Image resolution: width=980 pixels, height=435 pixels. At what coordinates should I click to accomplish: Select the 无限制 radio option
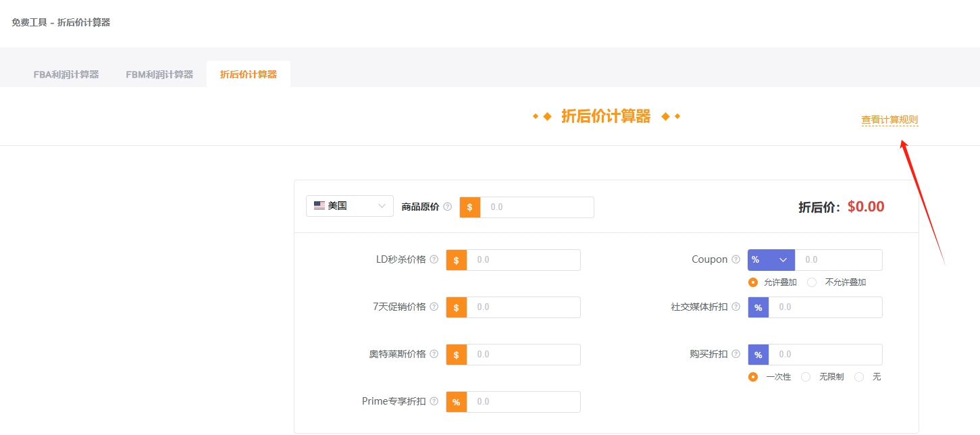tap(806, 377)
